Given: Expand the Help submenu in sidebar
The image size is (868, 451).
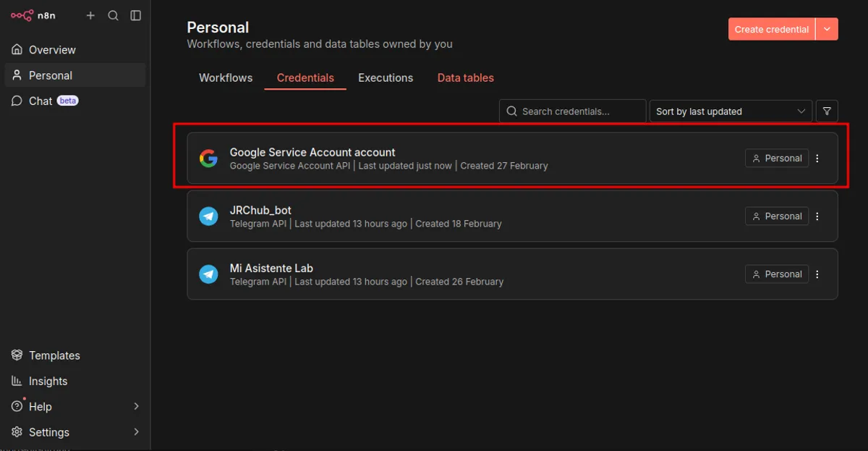Looking at the screenshot, I should pos(136,406).
